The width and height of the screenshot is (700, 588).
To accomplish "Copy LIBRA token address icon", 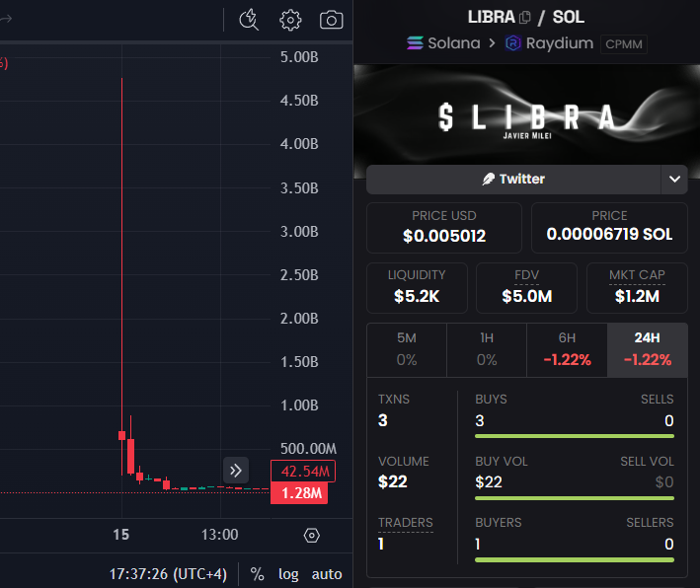I will pos(525,18).
